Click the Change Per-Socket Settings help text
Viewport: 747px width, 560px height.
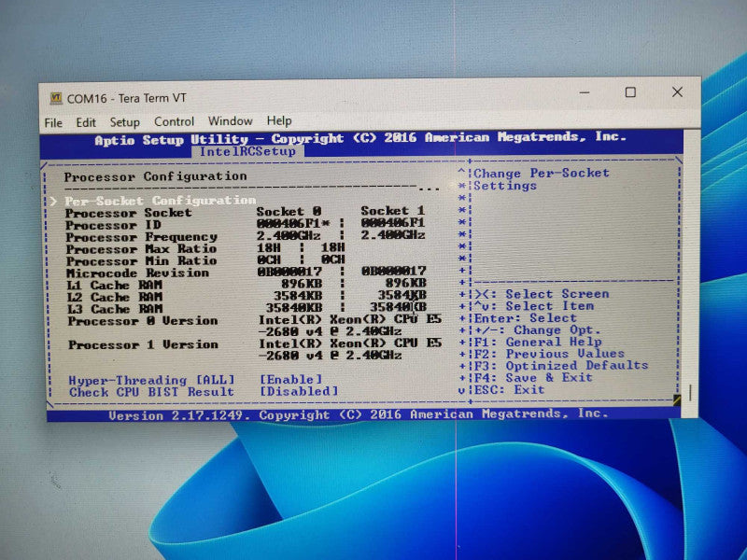pyautogui.click(x=542, y=179)
